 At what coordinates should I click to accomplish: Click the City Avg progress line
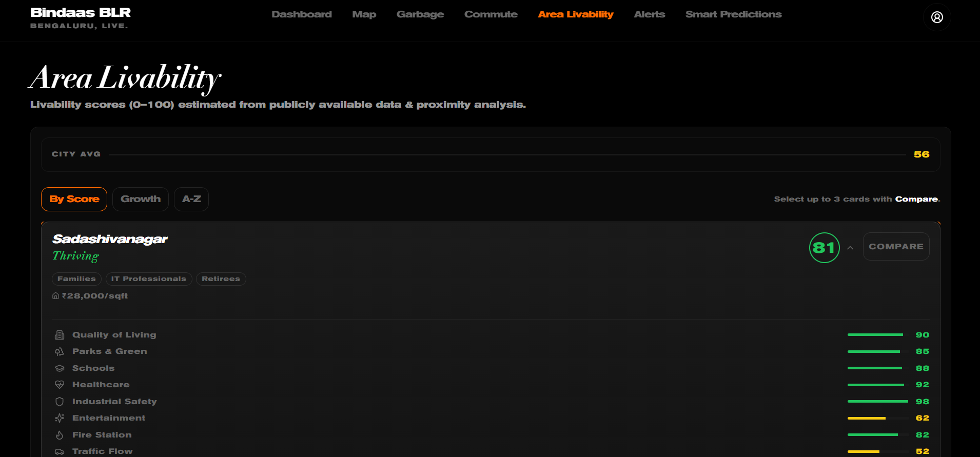tap(507, 154)
